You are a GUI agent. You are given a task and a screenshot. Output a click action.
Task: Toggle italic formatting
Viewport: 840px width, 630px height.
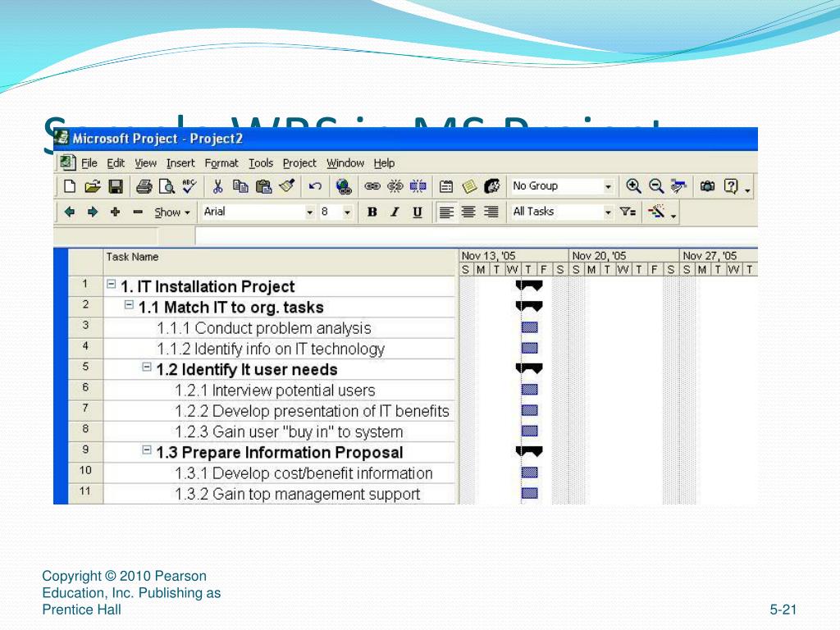coord(395,212)
